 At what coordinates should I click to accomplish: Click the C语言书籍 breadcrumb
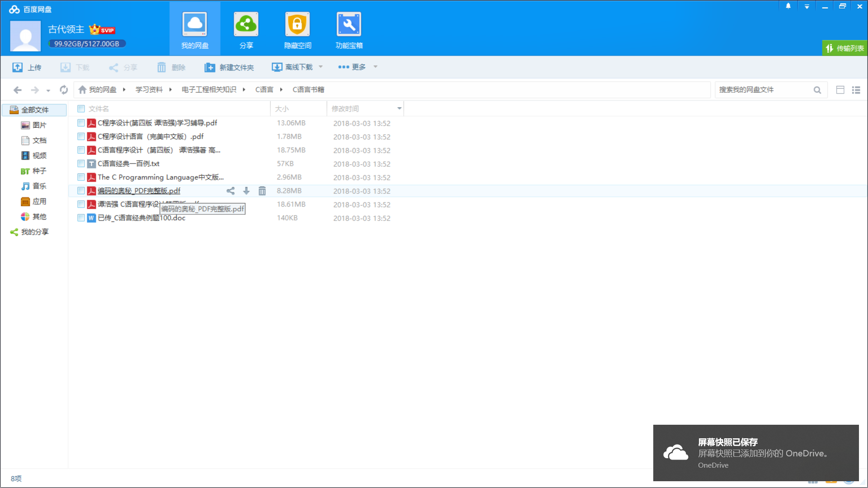308,89
